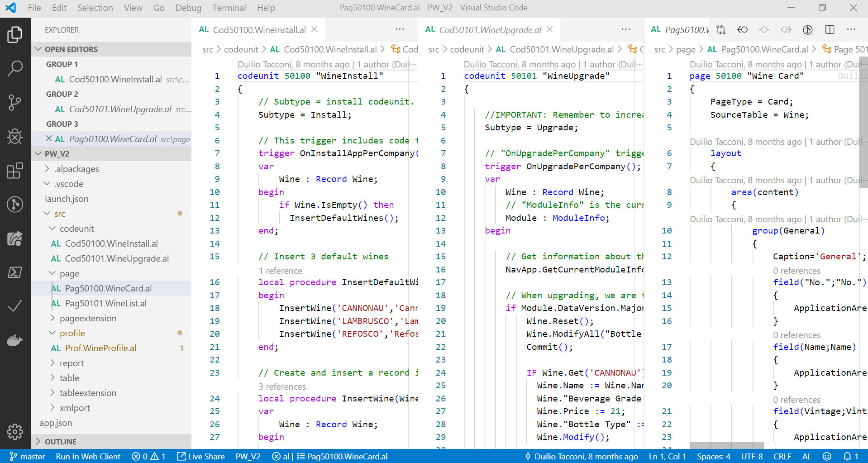
Task: Click the compare changes icon in editor toolbar
Action: [x=721, y=30]
